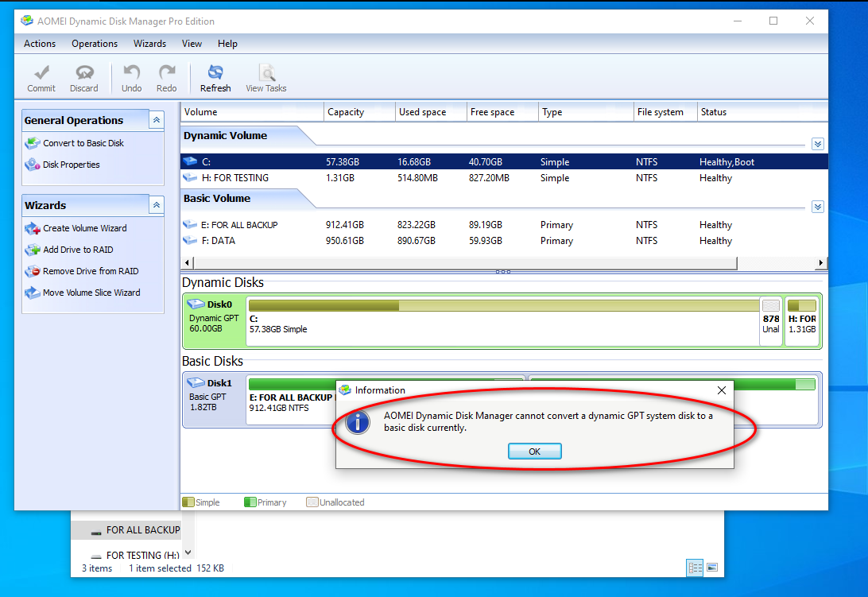Choose Convert to Basic Disk
The width and height of the screenshot is (868, 597).
coord(75,143)
